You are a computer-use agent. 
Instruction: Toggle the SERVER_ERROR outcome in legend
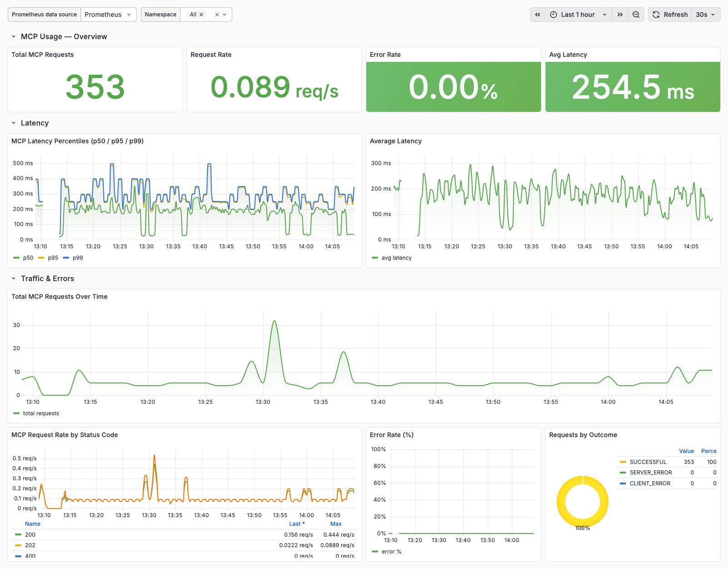tap(651, 473)
